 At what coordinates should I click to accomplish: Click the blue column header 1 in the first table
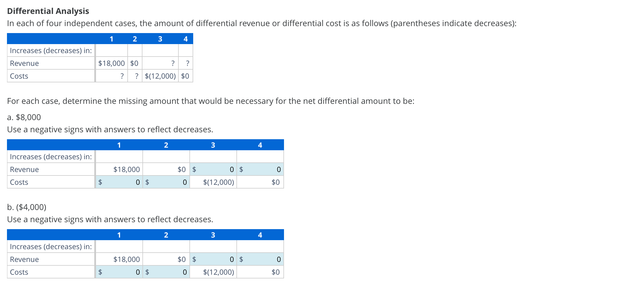click(111, 39)
